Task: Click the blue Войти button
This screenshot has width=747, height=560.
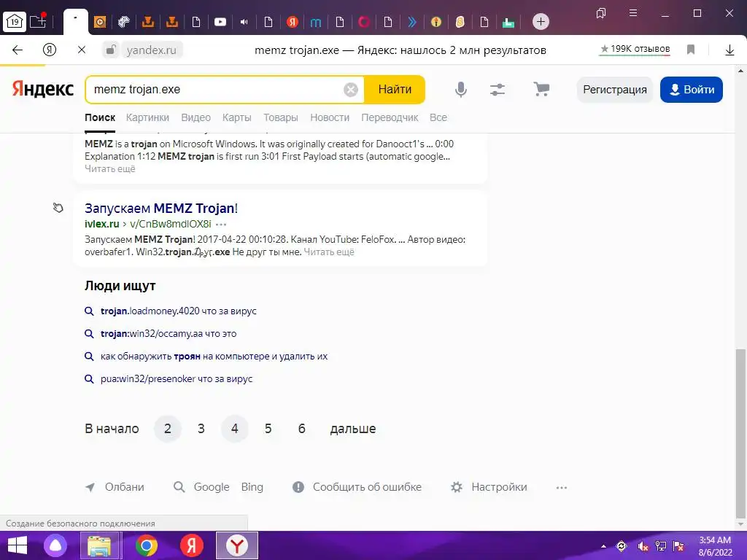Action: click(692, 90)
